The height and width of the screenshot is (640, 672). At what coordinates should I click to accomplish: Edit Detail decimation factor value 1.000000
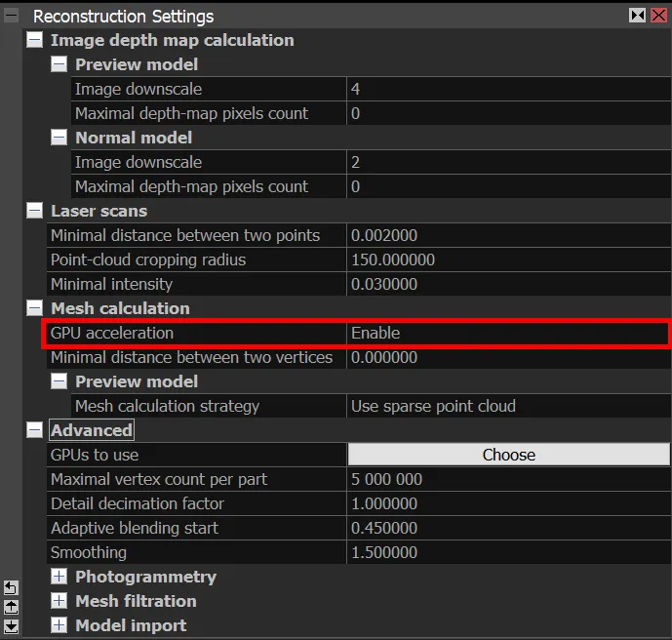tap(509, 503)
